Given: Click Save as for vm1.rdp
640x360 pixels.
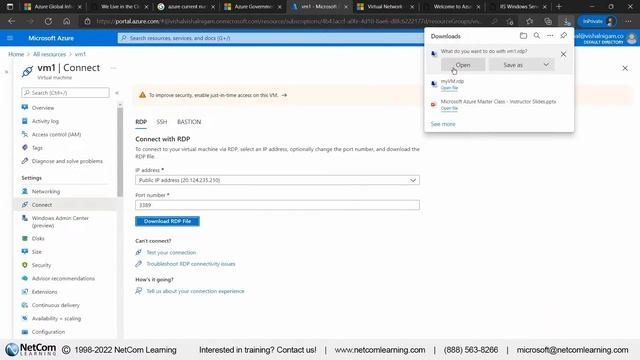Looking at the screenshot, I should coord(513,65).
